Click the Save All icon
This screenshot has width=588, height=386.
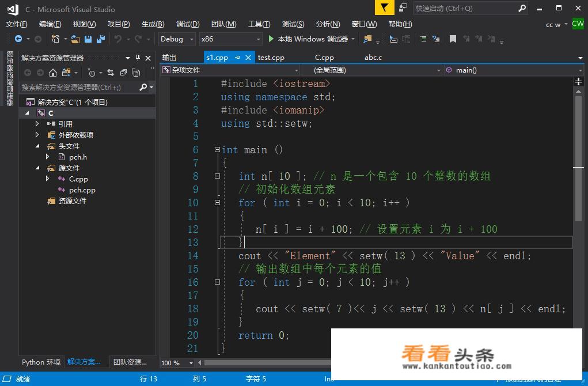point(101,39)
